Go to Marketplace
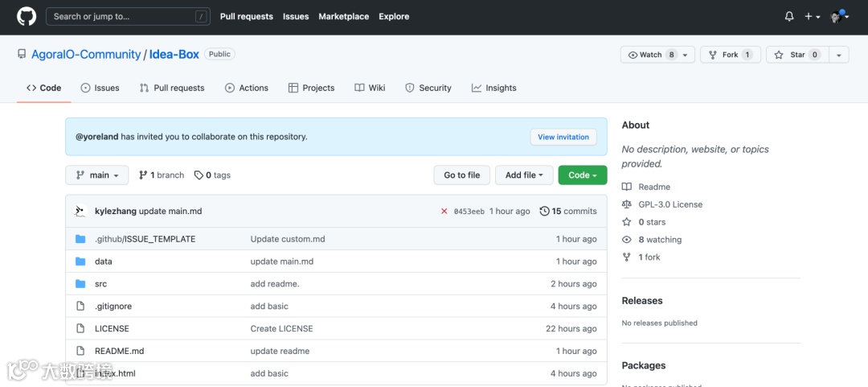Viewport: 868px width, 387px height. click(344, 17)
